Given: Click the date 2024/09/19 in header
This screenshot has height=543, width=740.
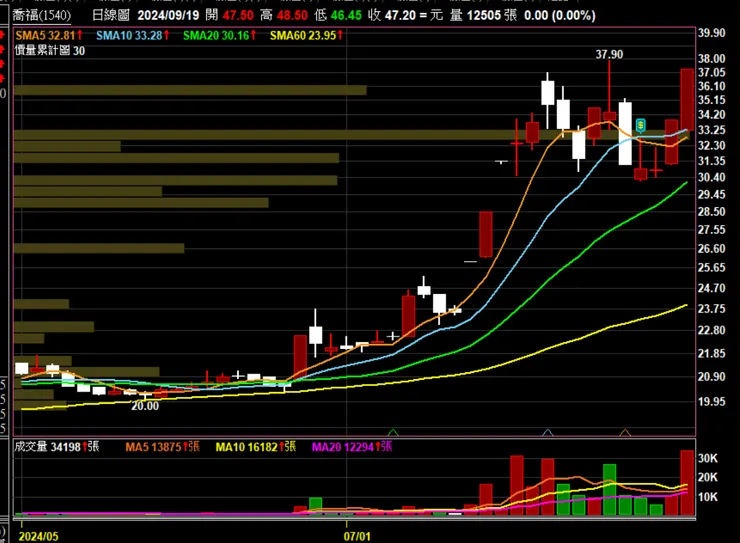Looking at the screenshot, I should 168,15.
